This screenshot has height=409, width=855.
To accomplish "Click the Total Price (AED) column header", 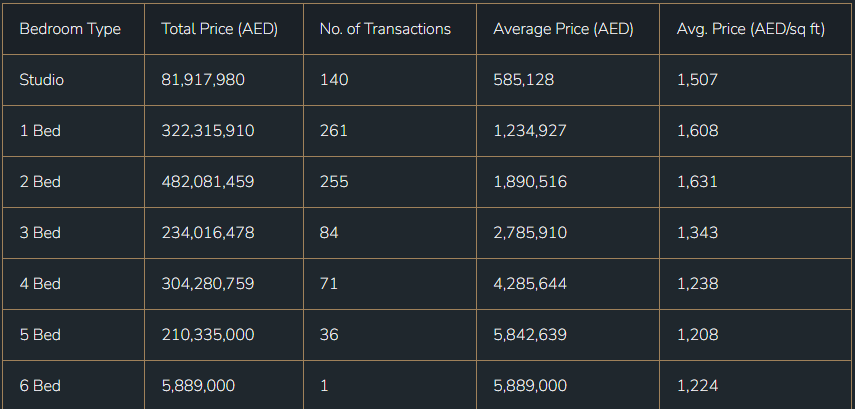I will [219, 29].
